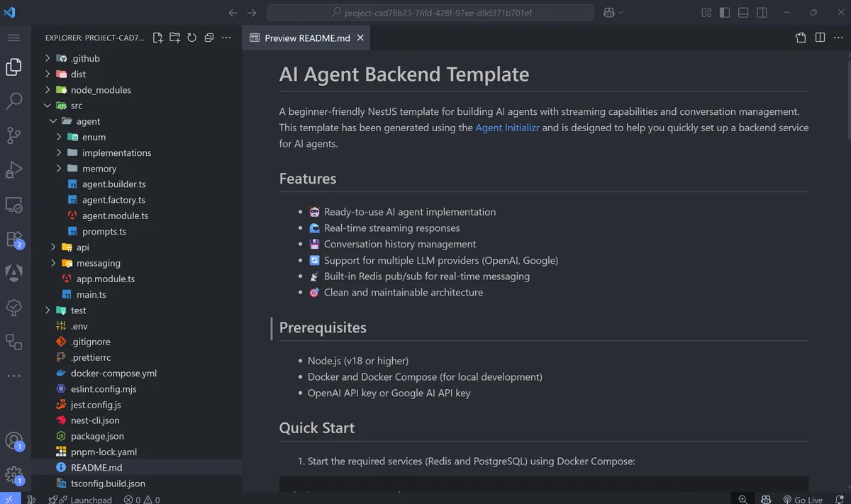
Task: Collapse the agent folder
Action: (53, 121)
